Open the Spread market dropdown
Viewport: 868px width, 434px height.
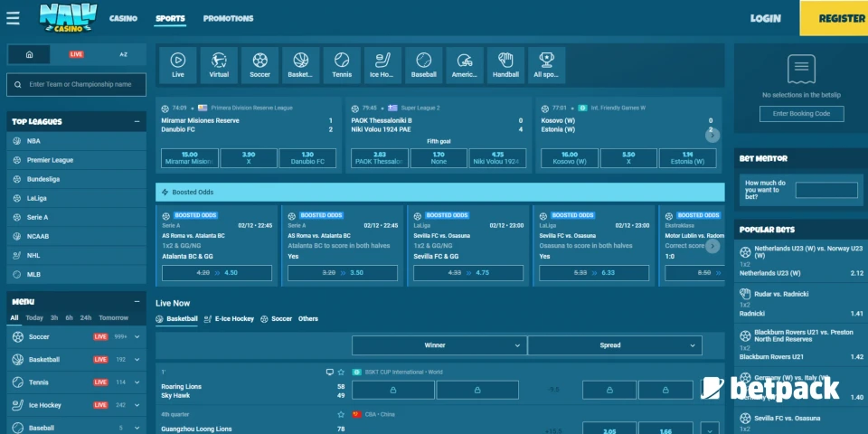615,345
